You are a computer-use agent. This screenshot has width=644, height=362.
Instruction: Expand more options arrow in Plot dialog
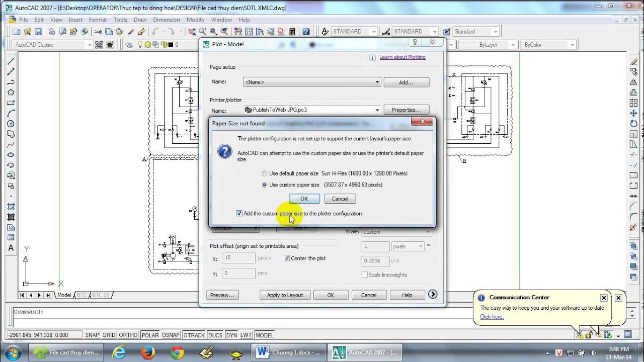pos(433,295)
